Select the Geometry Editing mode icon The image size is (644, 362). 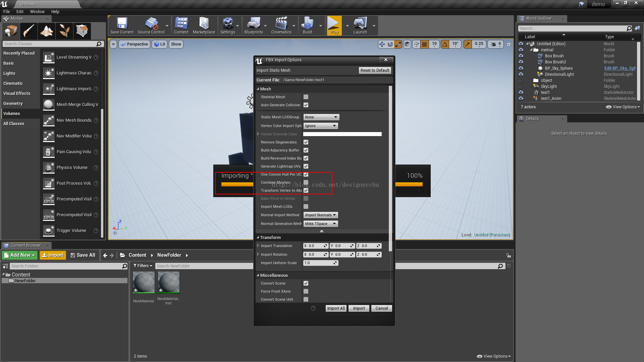pyautogui.click(x=82, y=31)
